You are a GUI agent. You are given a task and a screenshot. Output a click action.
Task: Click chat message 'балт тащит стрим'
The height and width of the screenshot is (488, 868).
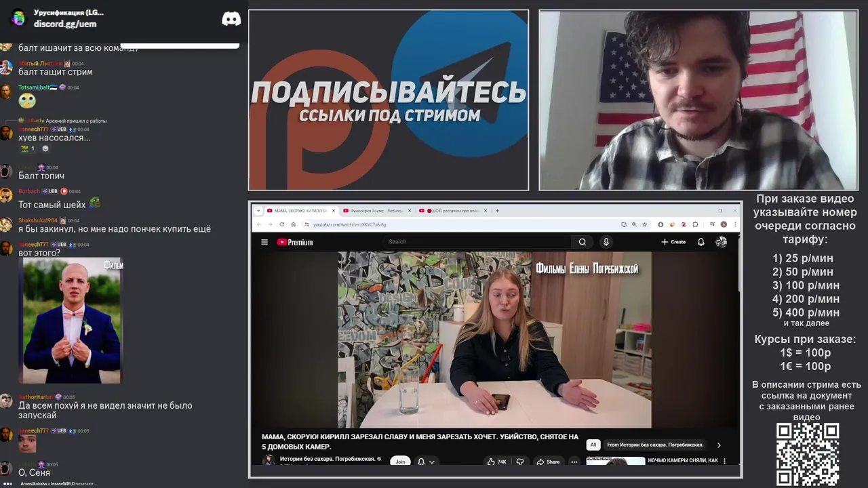(x=56, y=72)
